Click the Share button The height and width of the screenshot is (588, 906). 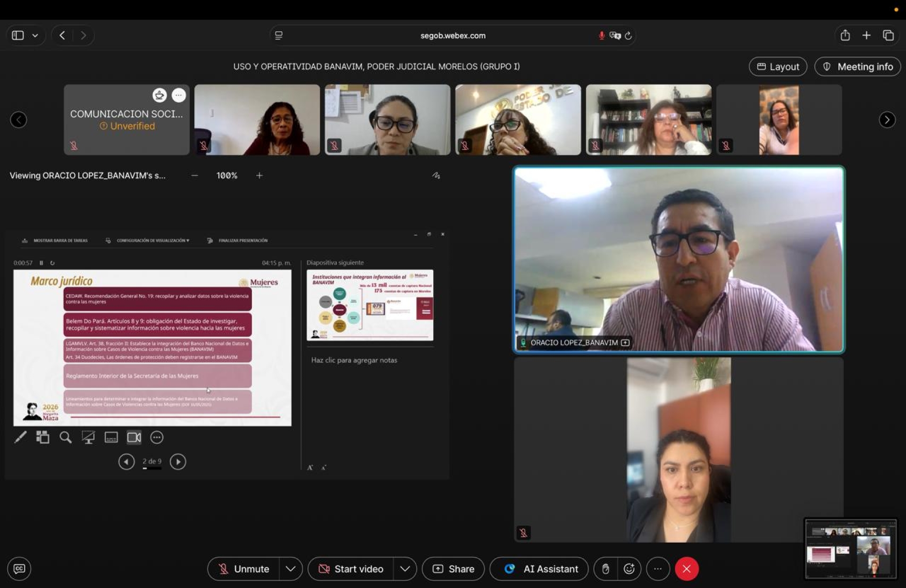[453, 569]
